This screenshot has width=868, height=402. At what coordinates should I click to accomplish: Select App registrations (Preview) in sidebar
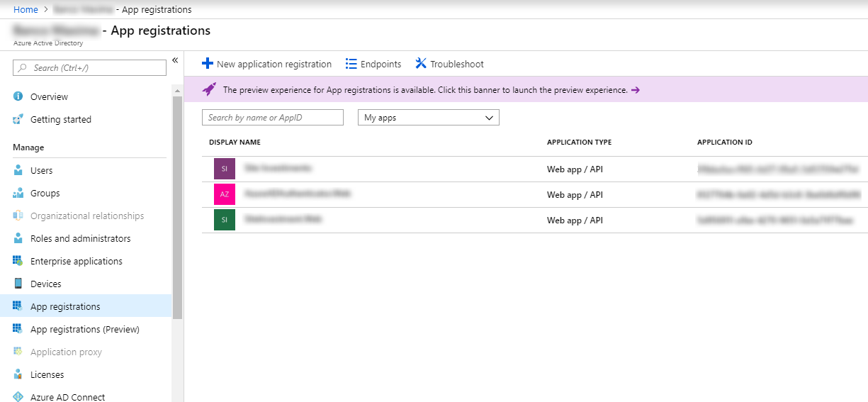(84, 329)
